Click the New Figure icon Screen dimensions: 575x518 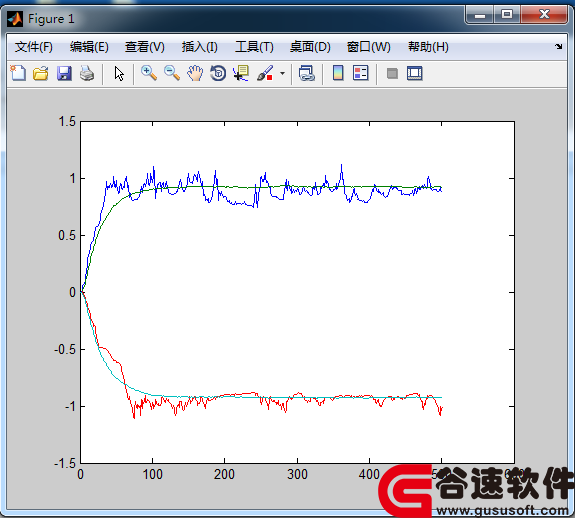[x=18, y=73]
